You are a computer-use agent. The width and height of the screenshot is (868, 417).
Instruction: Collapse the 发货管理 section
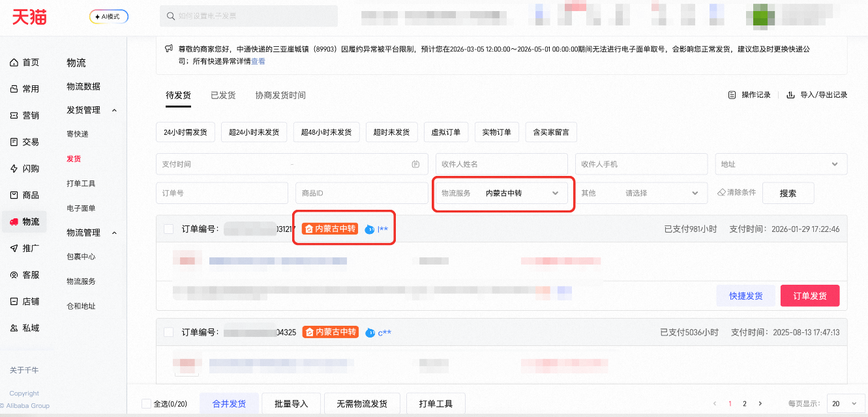pos(115,110)
